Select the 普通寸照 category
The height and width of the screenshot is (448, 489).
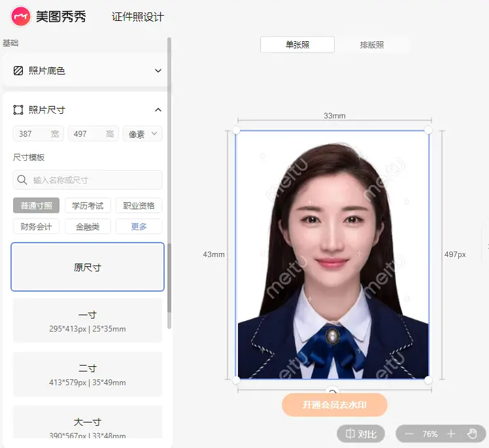[36, 205]
